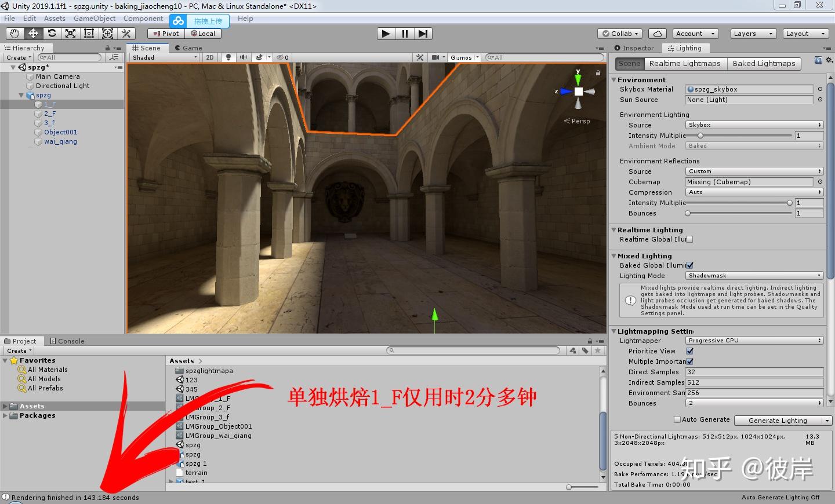Enable Realtime Global Illumination checkbox

pos(689,239)
